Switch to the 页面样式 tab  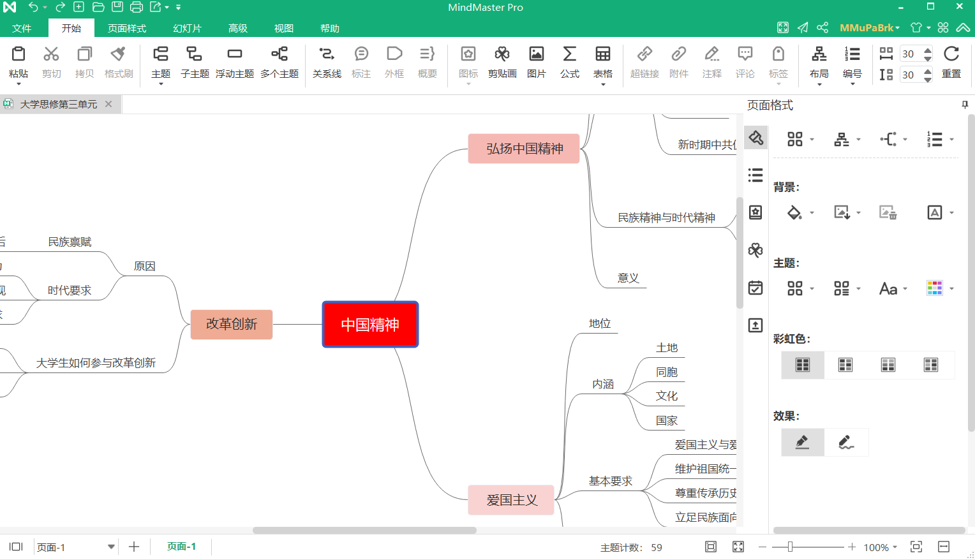point(127,28)
